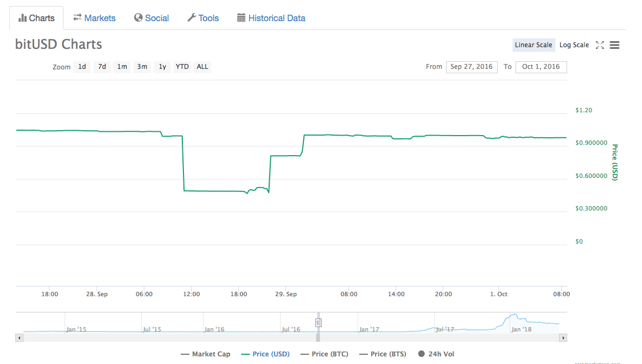Click the fullscreen expand chart icon
642x364 pixels.
600,45
